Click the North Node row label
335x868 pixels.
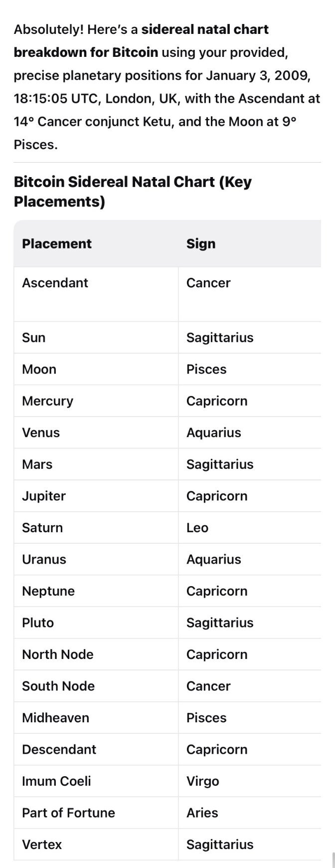[x=58, y=654]
